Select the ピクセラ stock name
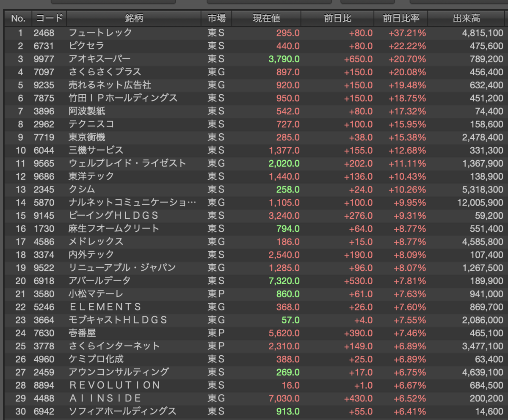Viewport: 508px width, 420px height. point(86,46)
